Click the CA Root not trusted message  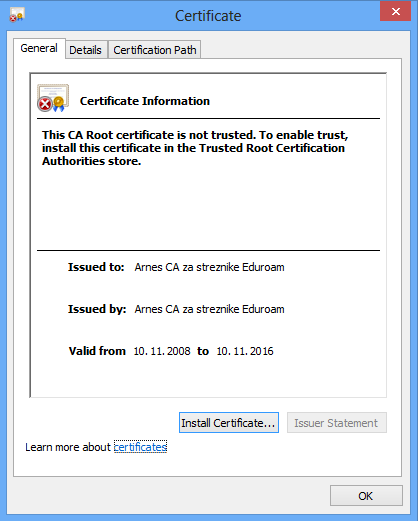point(195,148)
